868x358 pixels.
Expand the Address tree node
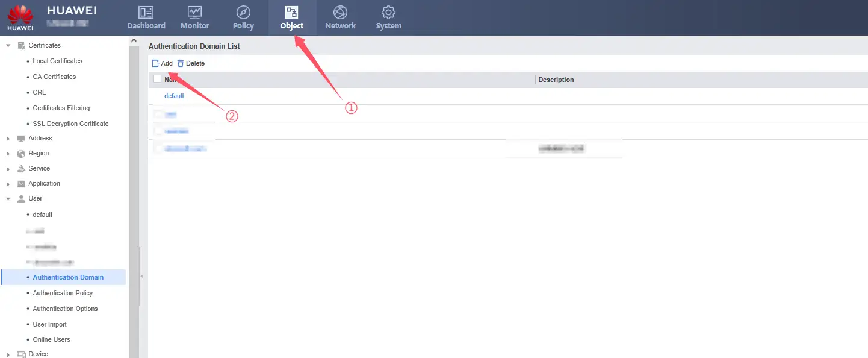8,139
